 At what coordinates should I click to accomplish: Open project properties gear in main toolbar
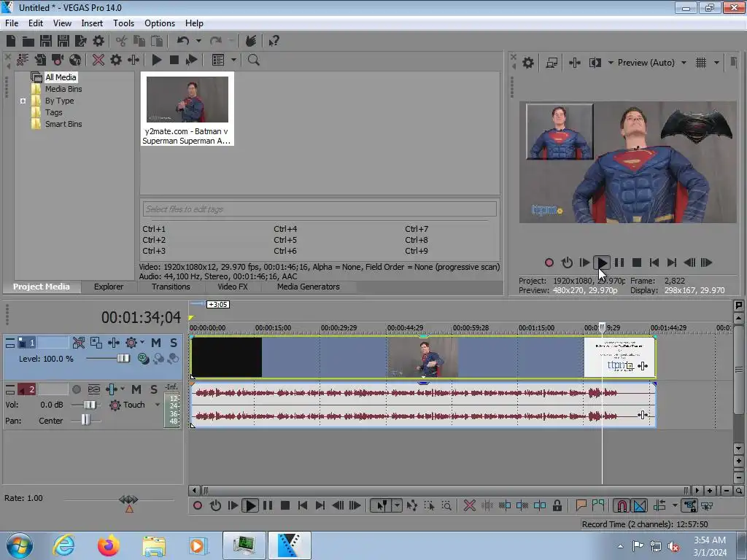click(98, 41)
